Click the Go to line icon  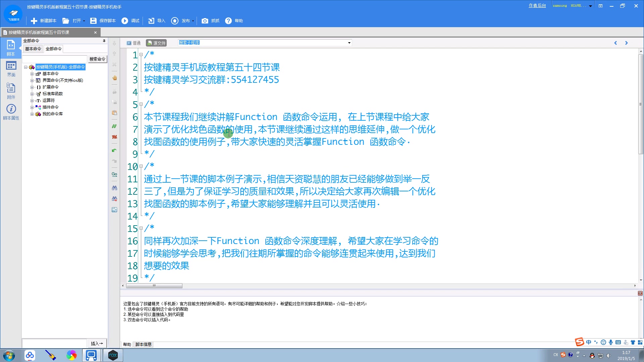(114, 174)
